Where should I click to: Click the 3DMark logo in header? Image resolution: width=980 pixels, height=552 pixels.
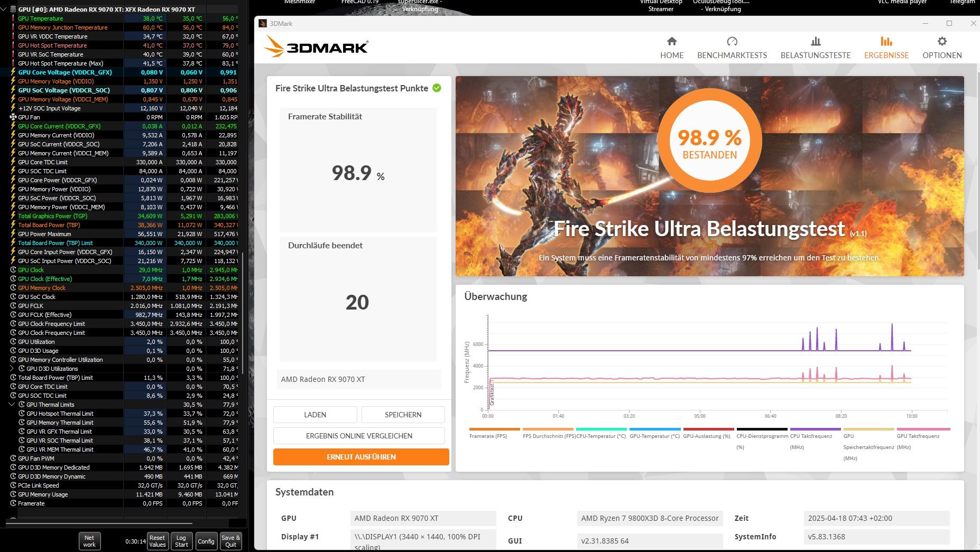(x=316, y=46)
